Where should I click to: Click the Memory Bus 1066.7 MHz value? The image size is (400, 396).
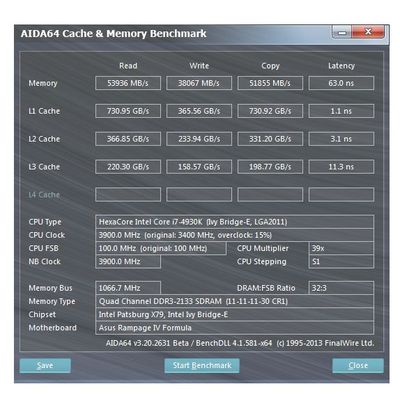click(128, 288)
